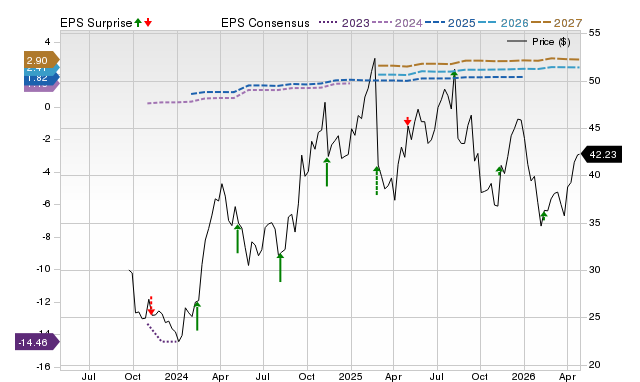The width and height of the screenshot is (640, 382).
Task: Select the red EPS miss arrow near November 2023
Action: [x=151, y=306]
